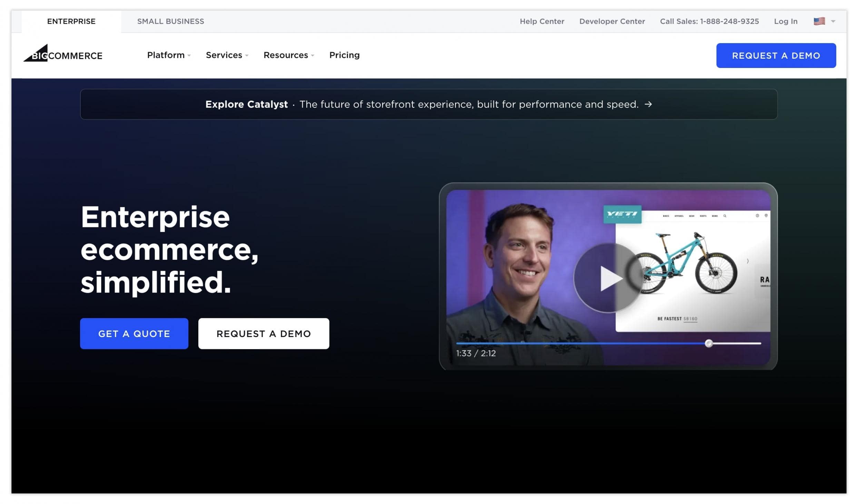Play the hero video

pyautogui.click(x=609, y=278)
